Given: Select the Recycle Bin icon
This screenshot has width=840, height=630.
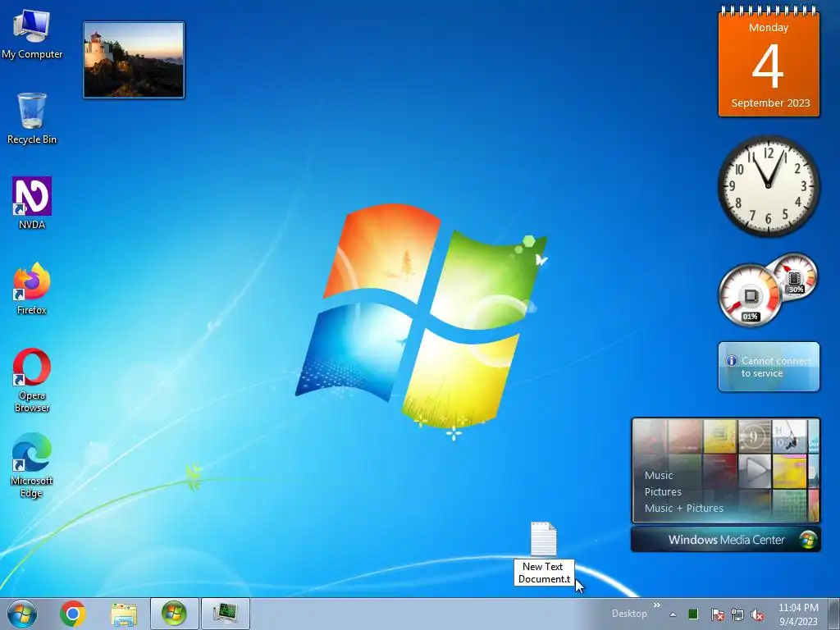Looking at the screenshot, I should tap(32, 119).
